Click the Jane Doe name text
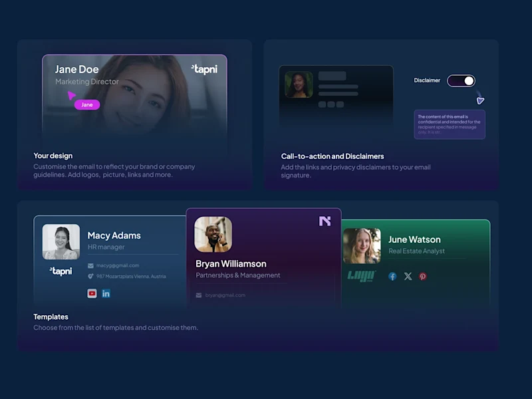 tap(76, 69)
